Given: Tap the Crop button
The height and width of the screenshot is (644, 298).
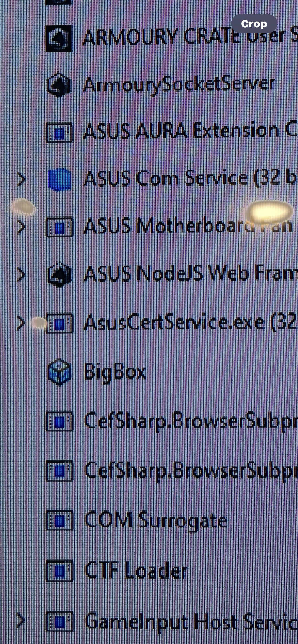Looking at the screenshot, I should click(x=254, y=24).
